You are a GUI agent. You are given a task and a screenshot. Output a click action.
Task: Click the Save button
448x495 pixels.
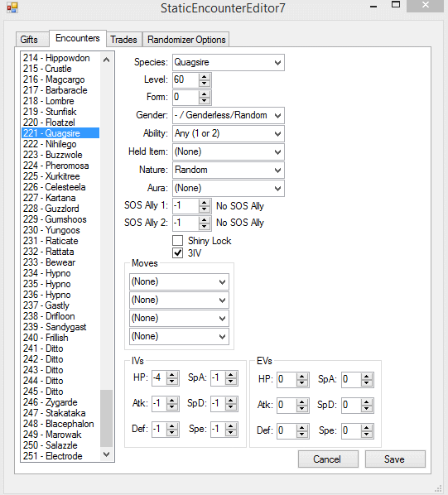pos(395,459)
